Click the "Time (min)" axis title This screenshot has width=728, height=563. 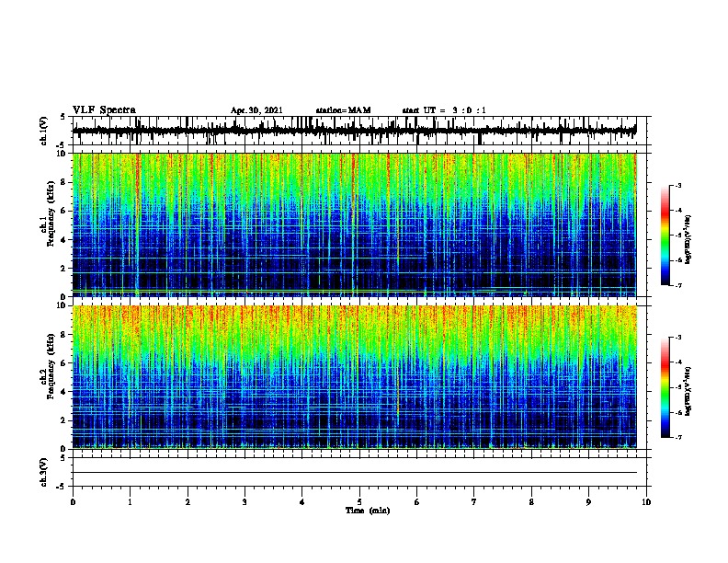tap(368, 511)
